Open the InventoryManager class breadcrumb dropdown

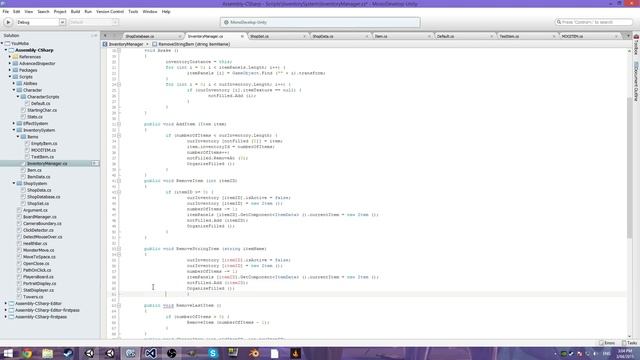pyautogui.click(x=126, y=44)
